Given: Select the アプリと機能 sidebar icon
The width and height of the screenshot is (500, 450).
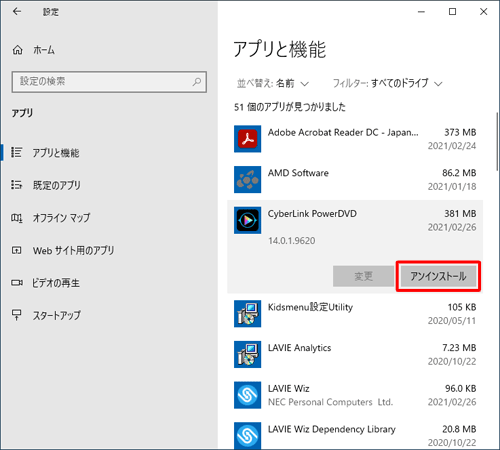Looking at the screenshot, I should tap(16, 152).
